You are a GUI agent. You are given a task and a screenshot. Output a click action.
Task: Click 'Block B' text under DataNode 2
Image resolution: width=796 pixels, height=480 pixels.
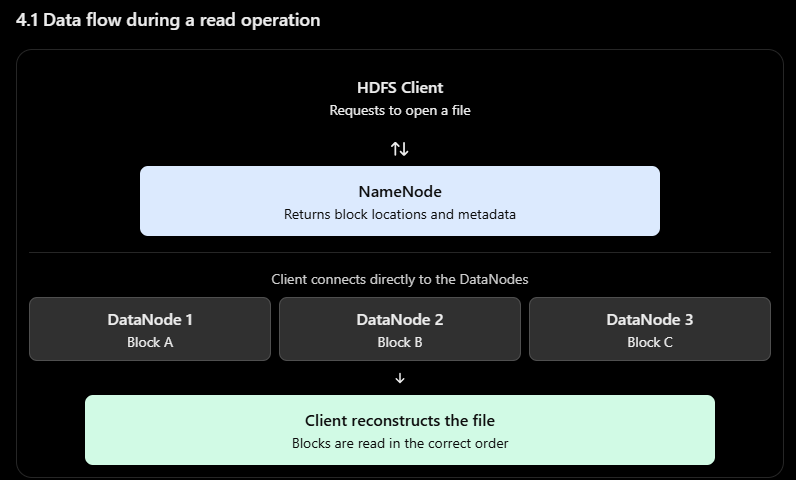pos(400,342)
